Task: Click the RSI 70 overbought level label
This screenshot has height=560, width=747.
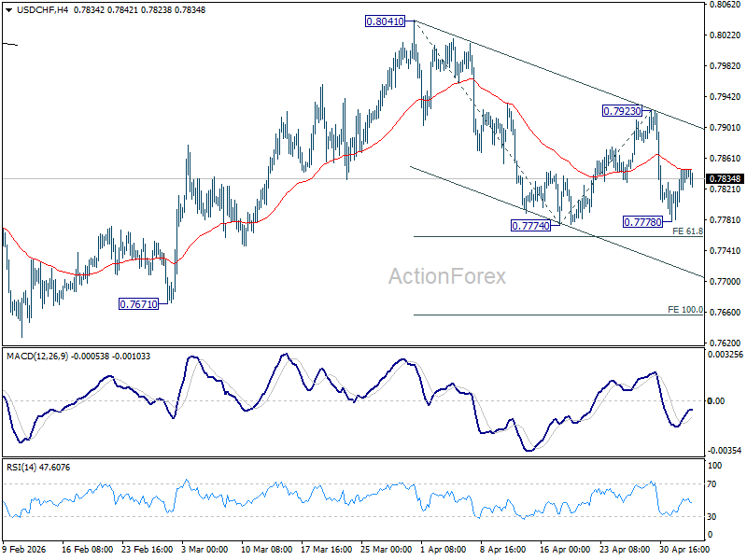Action: pyautogui.click(x=712, y=484)
